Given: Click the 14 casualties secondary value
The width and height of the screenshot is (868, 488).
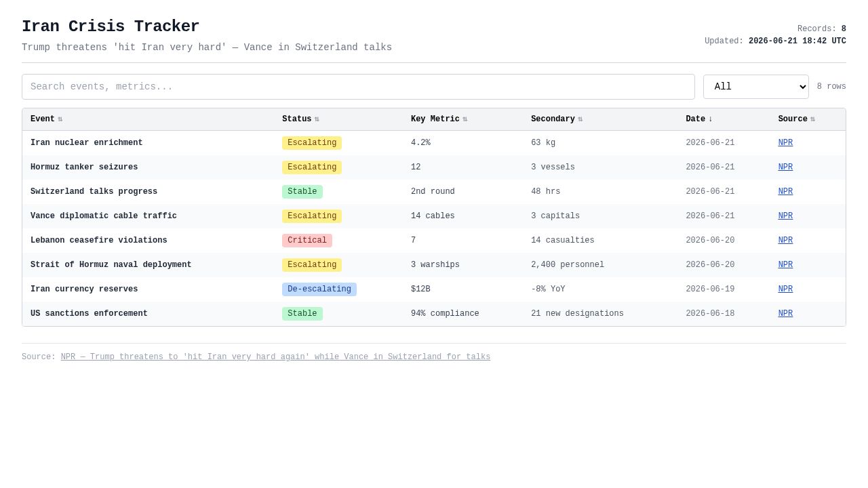Looking at the screenshot, I should [x=563, y=241].
